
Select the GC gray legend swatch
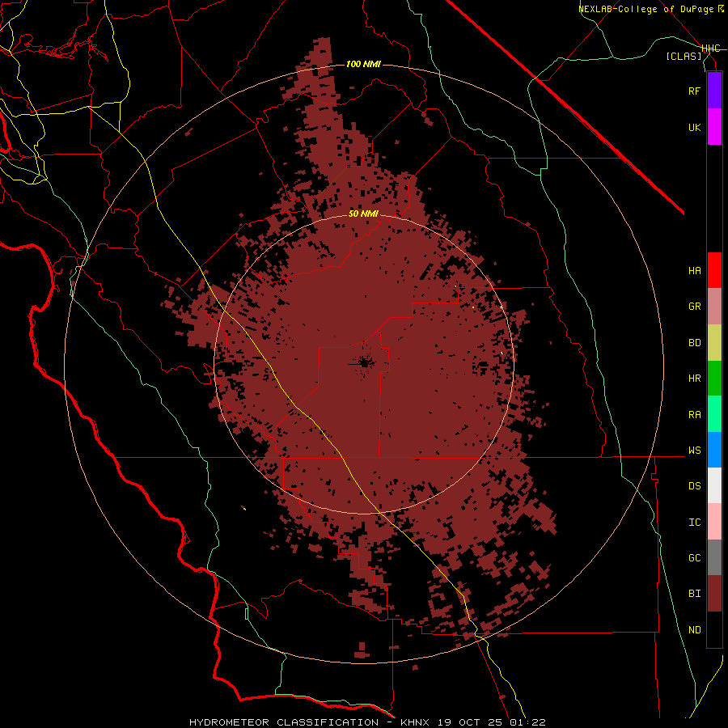click(x=714, y=557)
